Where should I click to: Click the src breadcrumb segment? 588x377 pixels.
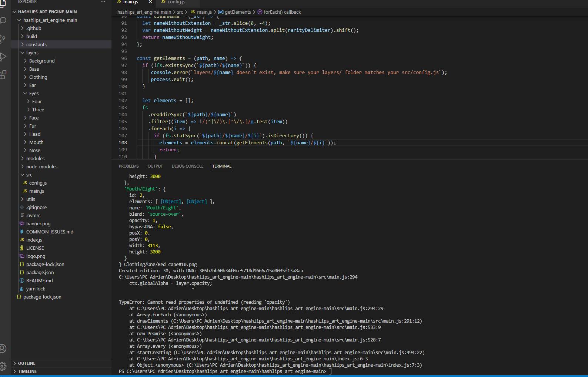click(x=180, y=12)
